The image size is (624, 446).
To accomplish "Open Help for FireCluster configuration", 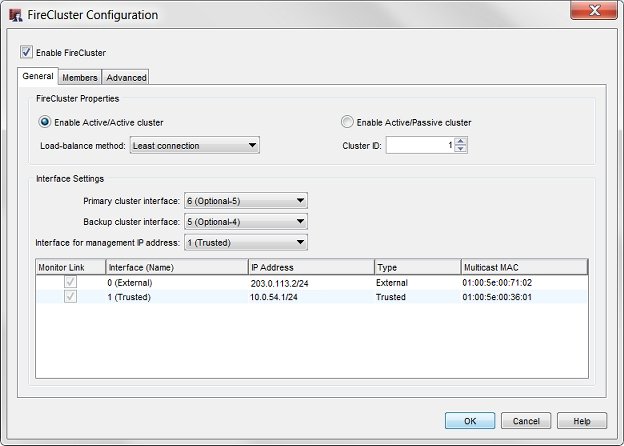I will [x=582, y=421].
